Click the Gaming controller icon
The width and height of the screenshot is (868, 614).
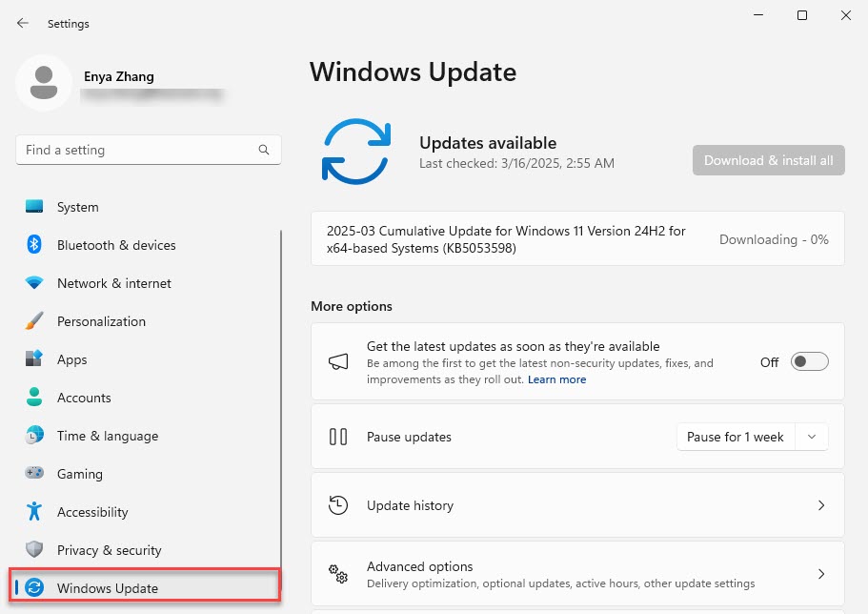coord(34,474)
